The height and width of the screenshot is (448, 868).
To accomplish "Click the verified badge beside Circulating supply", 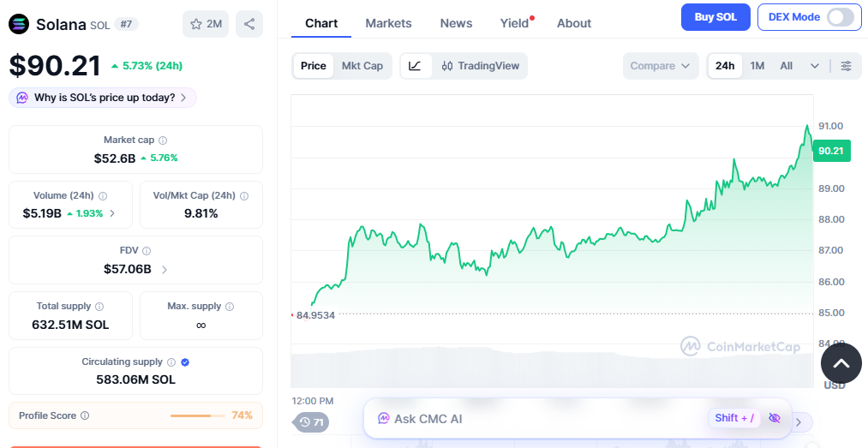I will pyautogui.click(x=185, y=362).
